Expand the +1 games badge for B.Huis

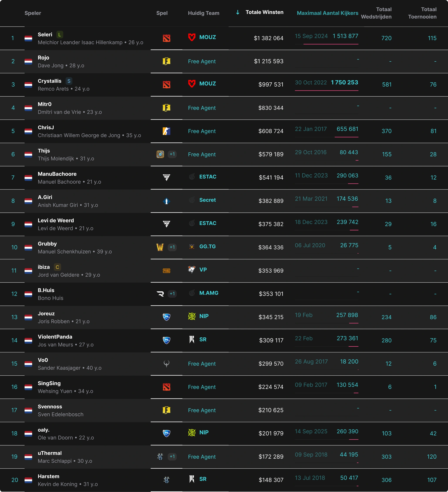click(x=172, y=294)
